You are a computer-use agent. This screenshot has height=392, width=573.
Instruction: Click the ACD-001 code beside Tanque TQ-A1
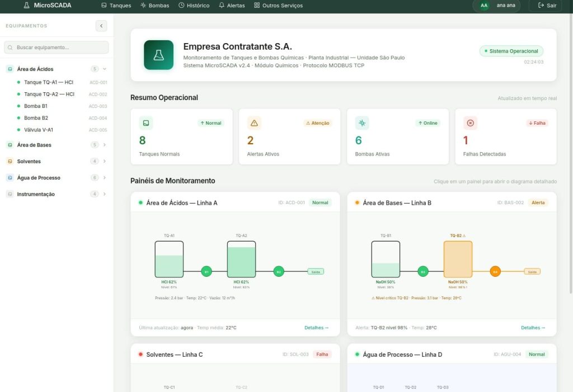(98, 83)
